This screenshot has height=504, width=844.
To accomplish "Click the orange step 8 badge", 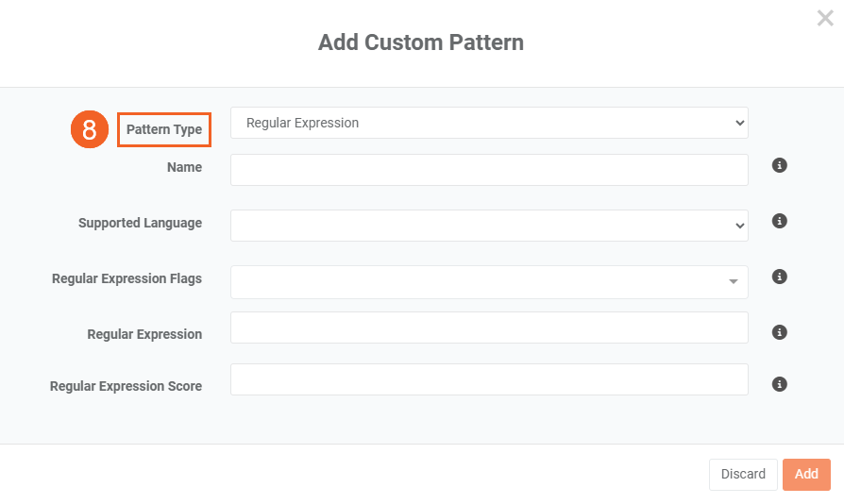I will tap(90, 129).
